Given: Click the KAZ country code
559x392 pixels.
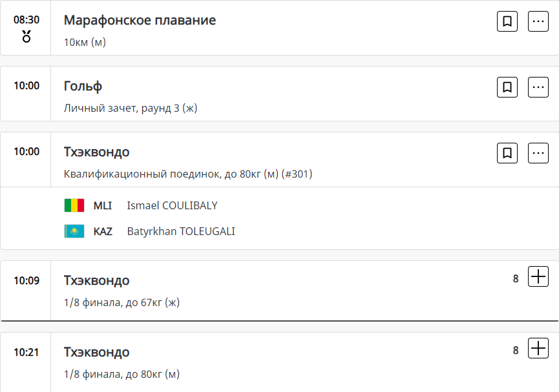Looking at the screenshot, I should click(x=103, y=231).
